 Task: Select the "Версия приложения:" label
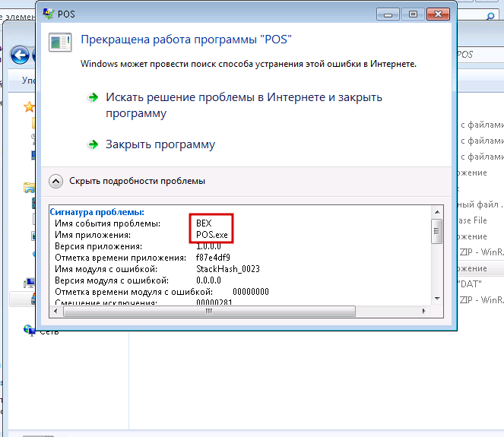coord(98,246)
